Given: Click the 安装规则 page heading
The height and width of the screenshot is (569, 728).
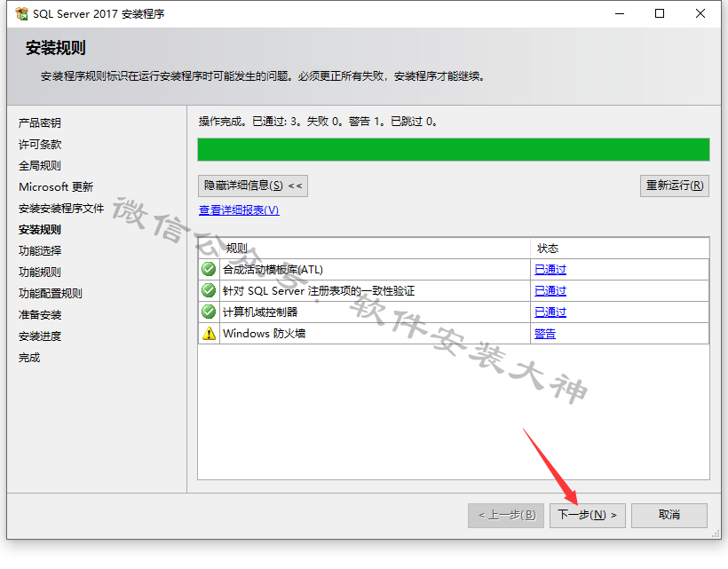Looking at the screenshot, I should tap(56, 48).
